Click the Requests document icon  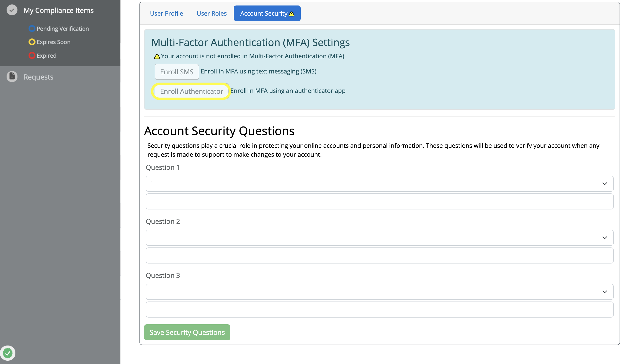pyautogui.click(x=12, y=76)
